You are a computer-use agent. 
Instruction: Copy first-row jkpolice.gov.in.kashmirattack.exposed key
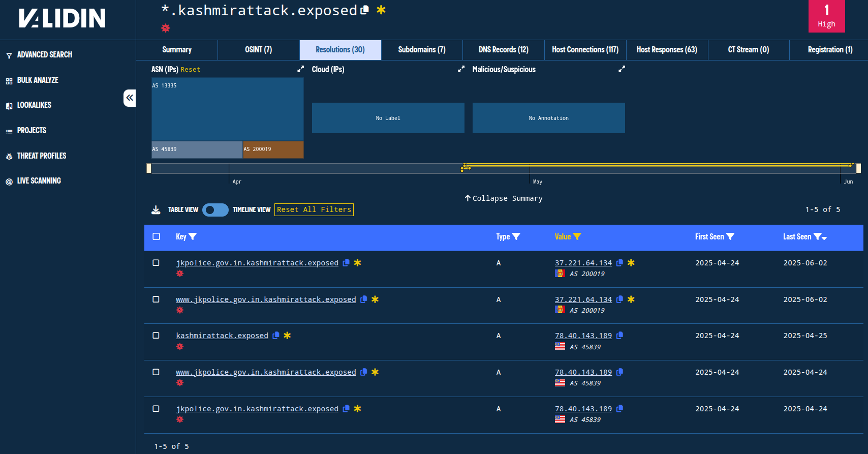click(x=346, y=263)
